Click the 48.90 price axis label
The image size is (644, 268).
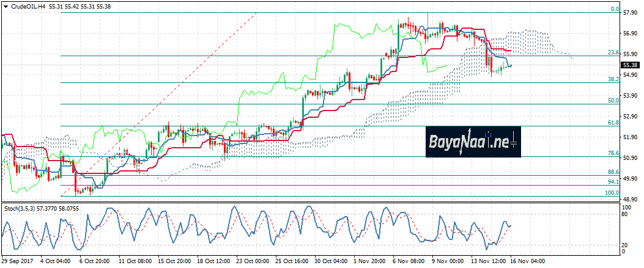coord(630,200)
